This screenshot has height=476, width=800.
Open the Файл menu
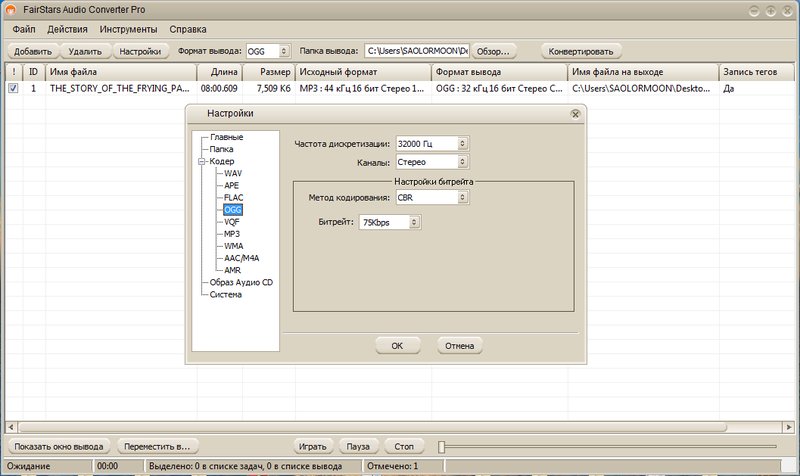pyautogui.click(x=24, y=30)
